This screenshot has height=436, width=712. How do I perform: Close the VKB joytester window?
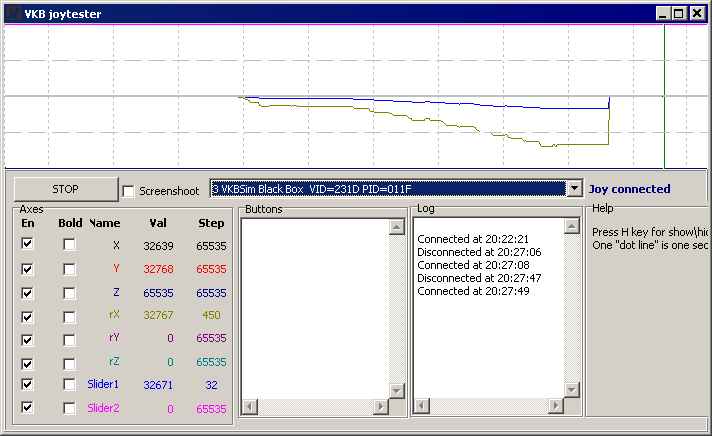point(697,14)
